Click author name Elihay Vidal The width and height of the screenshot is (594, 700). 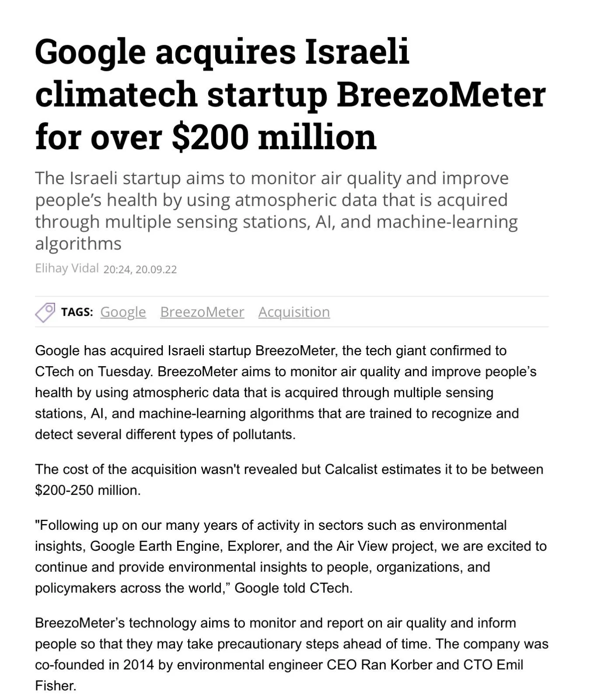(x=66, y=268)
